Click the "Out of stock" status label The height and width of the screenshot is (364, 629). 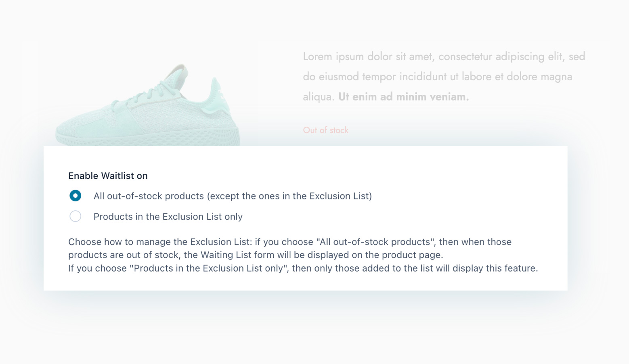point(325,130)
